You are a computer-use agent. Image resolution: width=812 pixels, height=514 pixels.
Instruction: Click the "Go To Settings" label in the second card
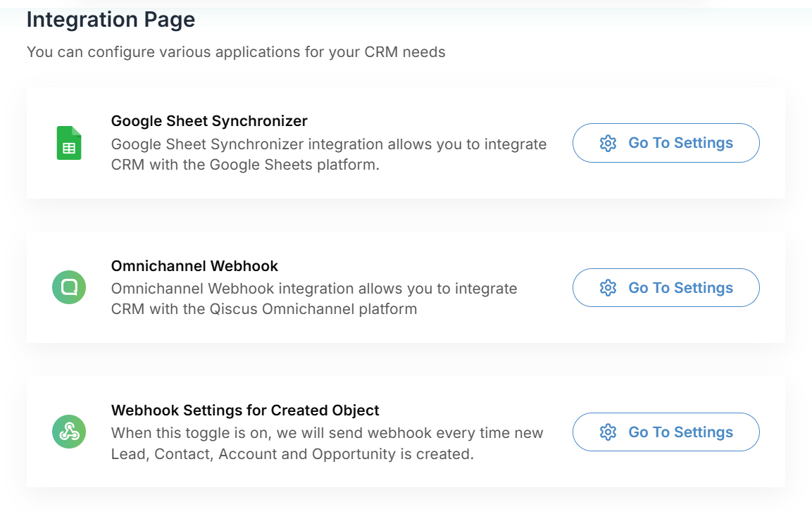680,287
